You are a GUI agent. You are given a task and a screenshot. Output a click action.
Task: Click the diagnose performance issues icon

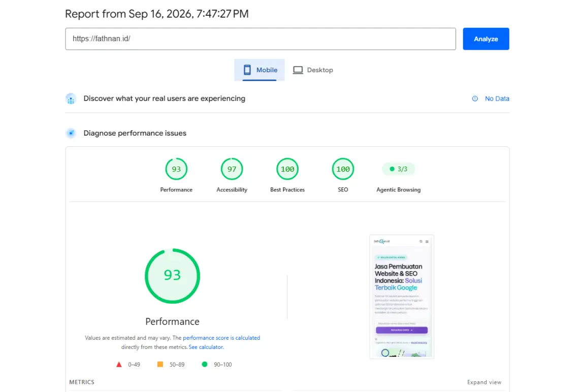71,133
